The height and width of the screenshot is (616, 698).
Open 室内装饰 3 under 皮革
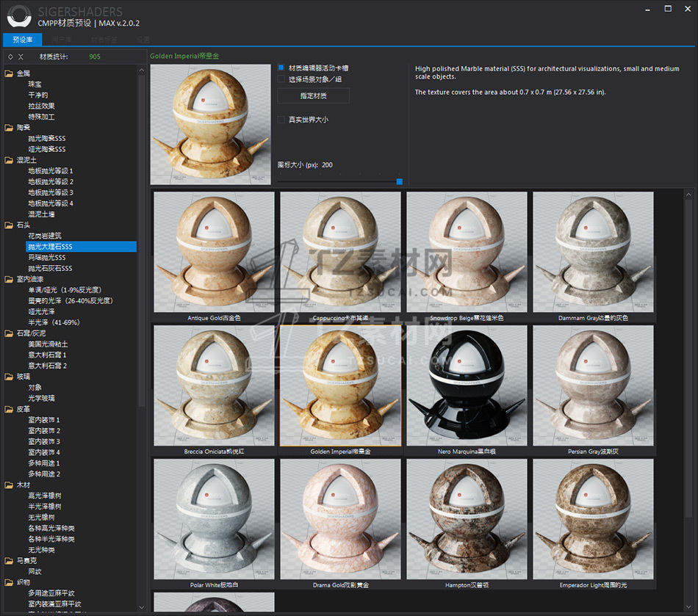coord(44,442)
